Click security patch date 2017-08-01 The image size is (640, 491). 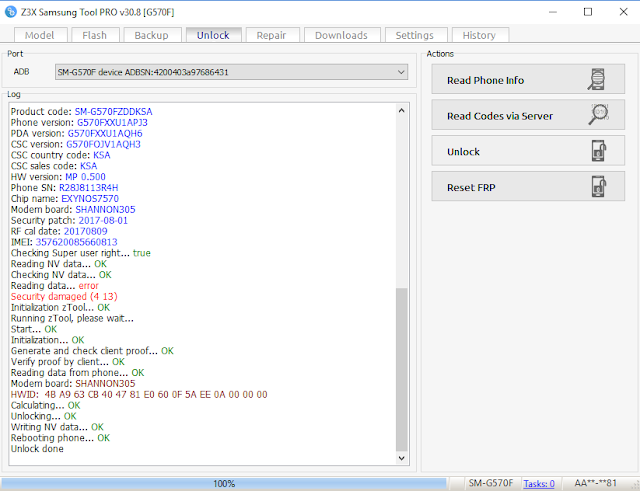[x=103, y=220]
